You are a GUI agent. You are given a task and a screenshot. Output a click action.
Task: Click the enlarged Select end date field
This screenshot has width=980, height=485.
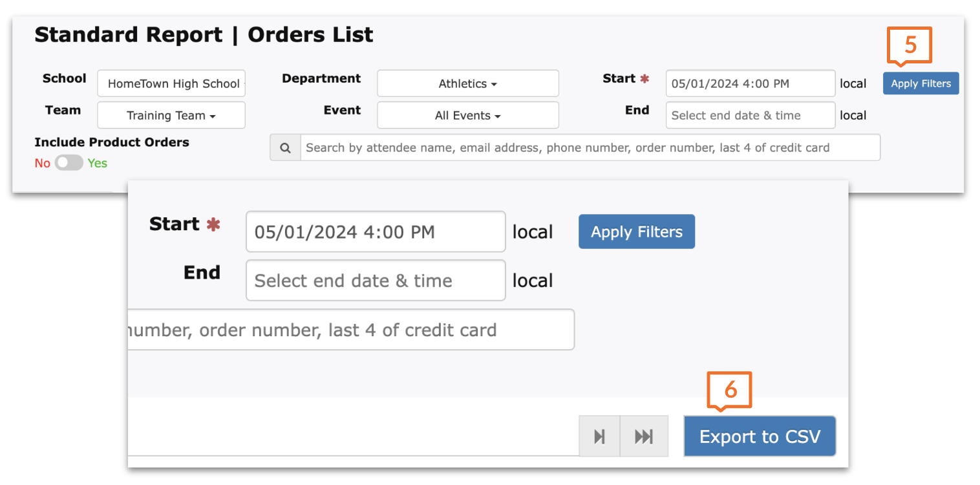(x=375, y=281)
